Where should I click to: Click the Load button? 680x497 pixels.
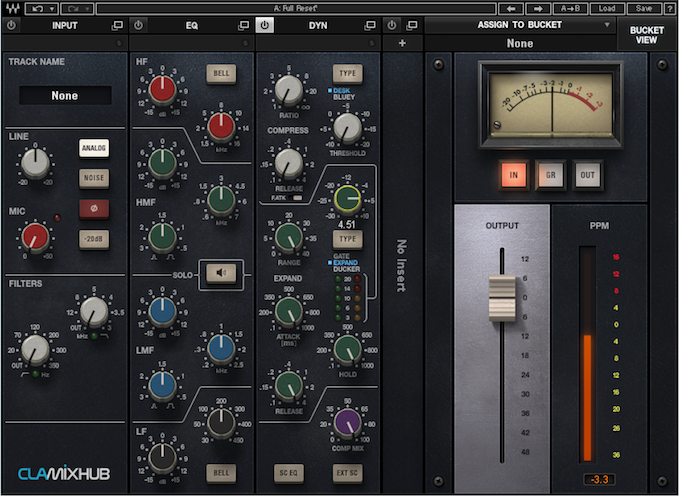point(607,8)
